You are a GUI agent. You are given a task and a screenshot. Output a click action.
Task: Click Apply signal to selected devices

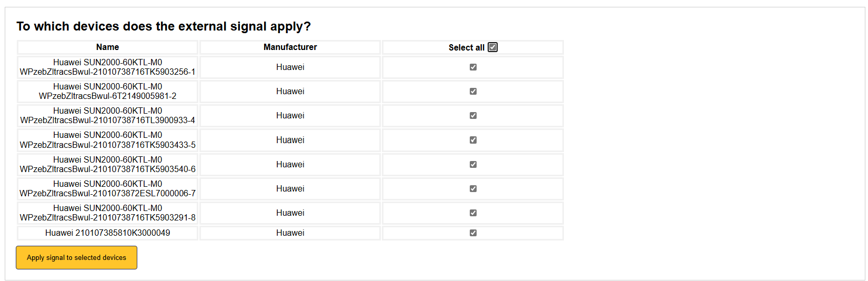(x=76, y=258)
